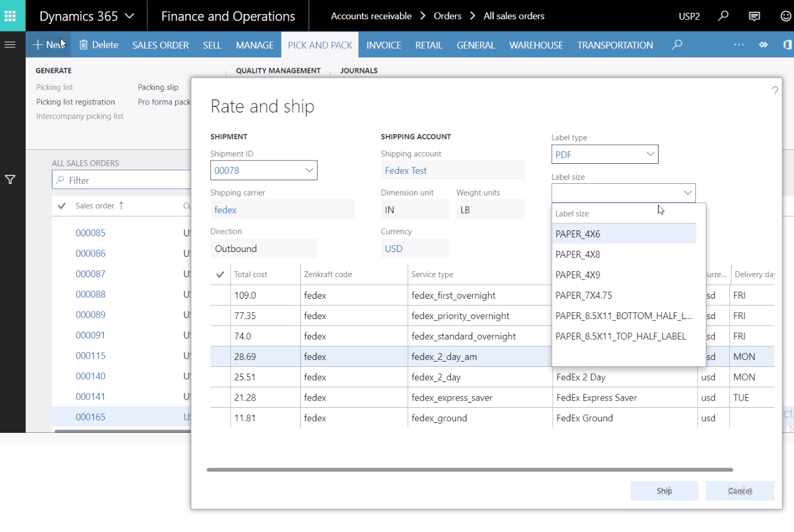Open the SELL tab
The width and height of the screenshot is (794, 532).
(212, 45)
